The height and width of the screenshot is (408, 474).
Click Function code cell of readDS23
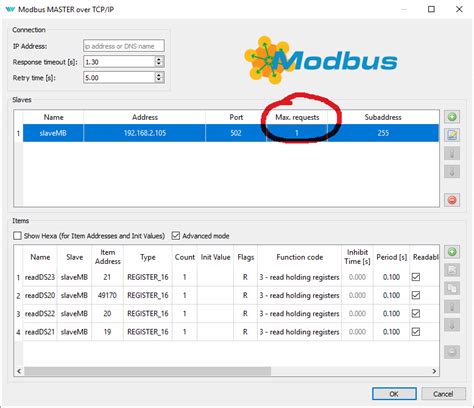coord(299,277)
